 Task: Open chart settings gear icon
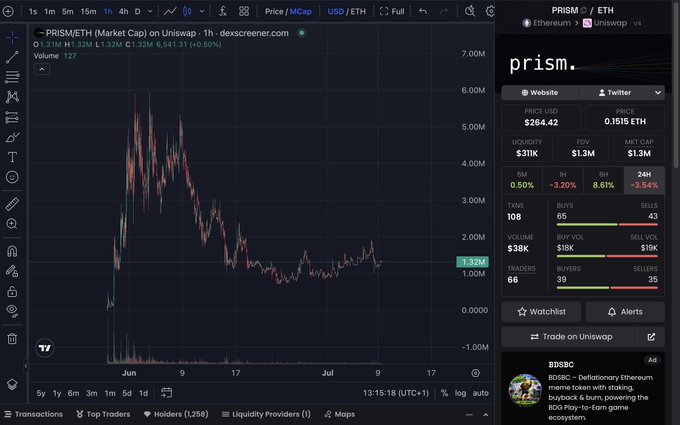pyautogui.click(x=490, y=11)
